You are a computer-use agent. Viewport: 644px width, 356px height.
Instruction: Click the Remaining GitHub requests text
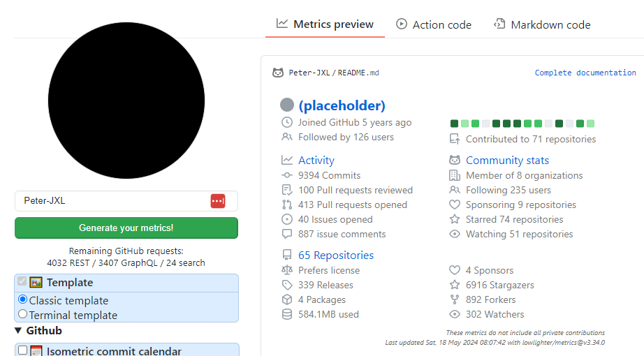[126, 251]
